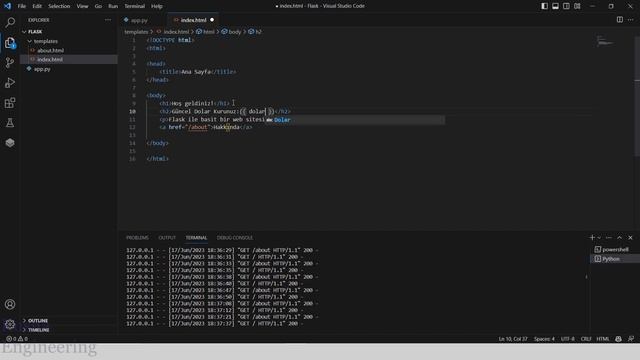Click index.html breadcrumb segment
Image resolution: width=640 pixels, height=360 pixels.
(173, 31)
